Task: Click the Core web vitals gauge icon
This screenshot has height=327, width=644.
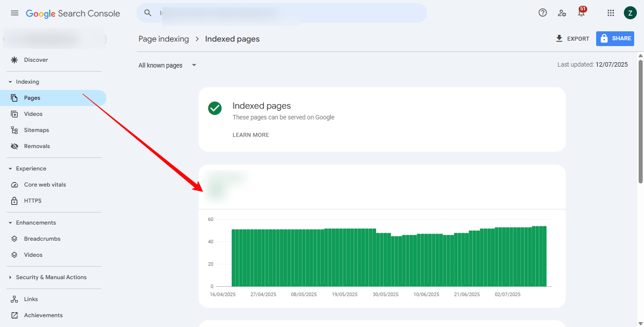Action: click(14, 185)
